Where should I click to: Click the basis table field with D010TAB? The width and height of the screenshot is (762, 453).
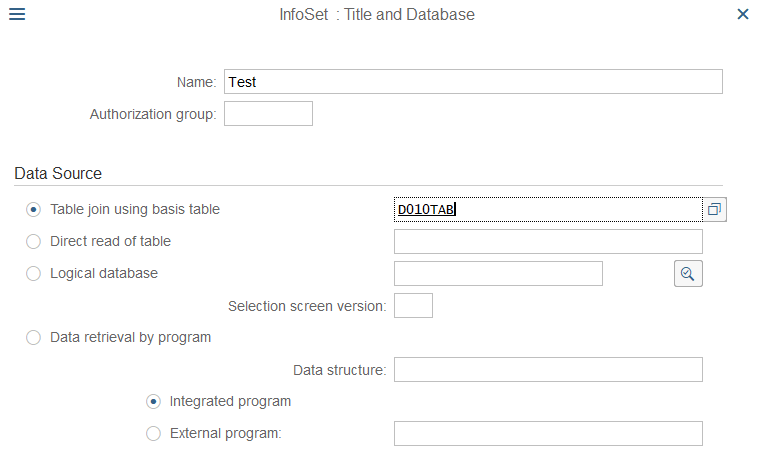click(548, 209)
